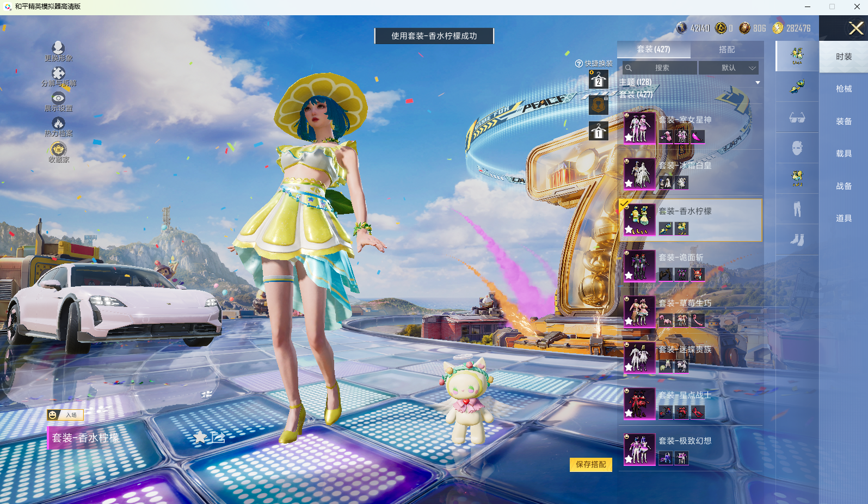This screenshot has width=868, height=504.
Task: Open the 默认 sort dropdown
Action: (x=729, y=68)
